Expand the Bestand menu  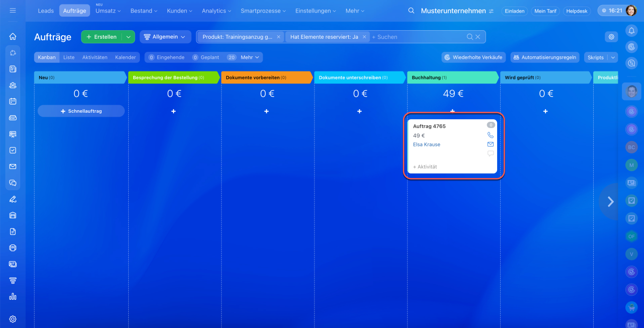[143, 11]
